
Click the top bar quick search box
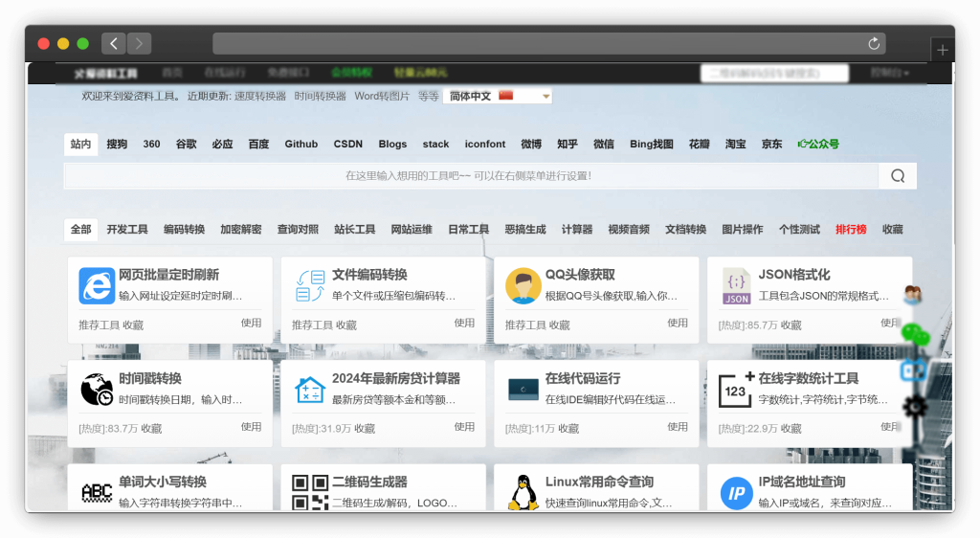774,73
